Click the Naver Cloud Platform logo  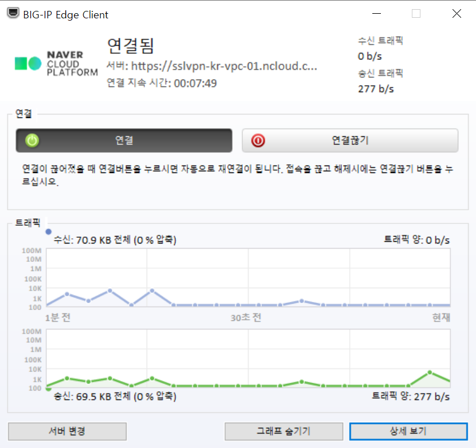57,64
